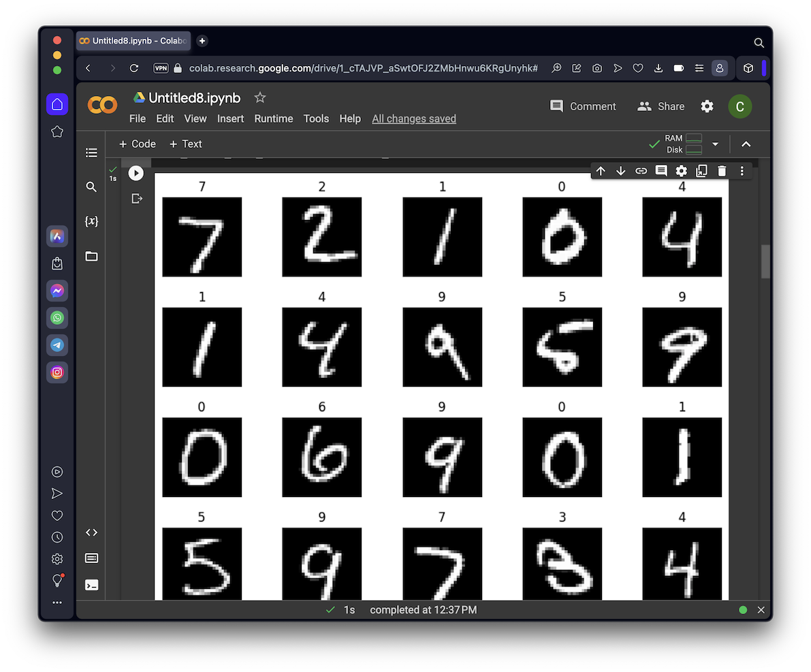Open Instagram in browser sidebar

tap(57, 372)
